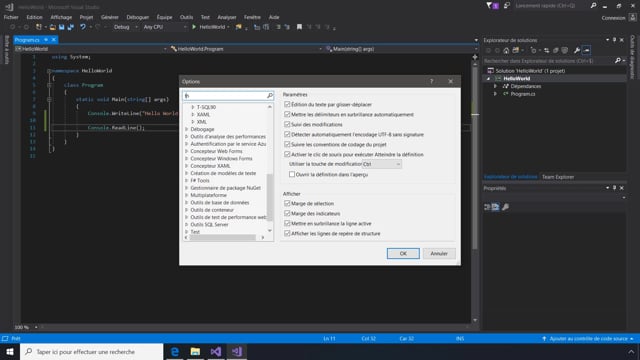The image size is (640, 360).
Task: Open the Outils menu
Action: pos(186,17)
